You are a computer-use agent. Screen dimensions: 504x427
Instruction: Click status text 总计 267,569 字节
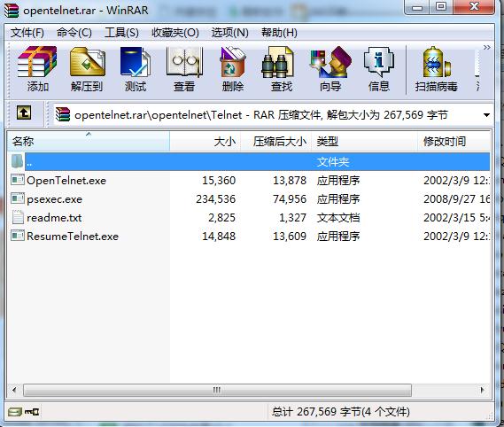point(341,412)
